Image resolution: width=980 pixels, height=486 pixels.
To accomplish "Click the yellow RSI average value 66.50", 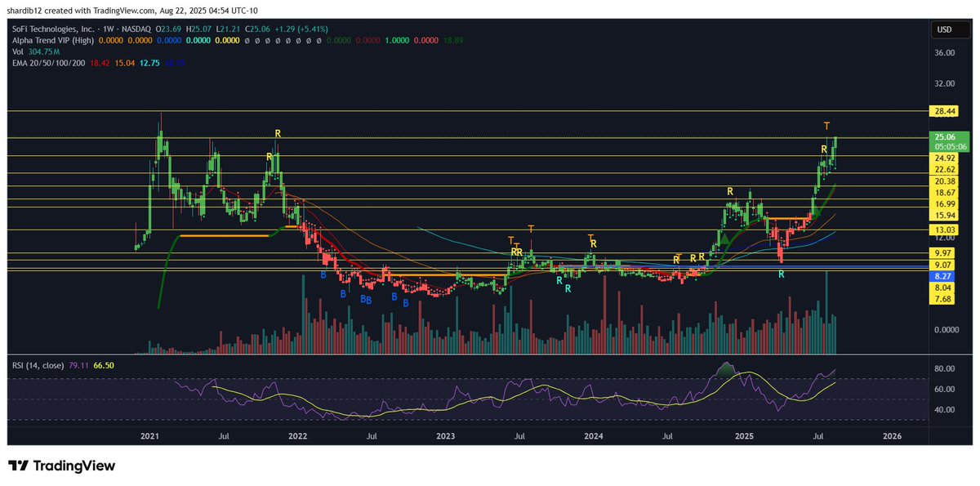I will click(104, 364).
